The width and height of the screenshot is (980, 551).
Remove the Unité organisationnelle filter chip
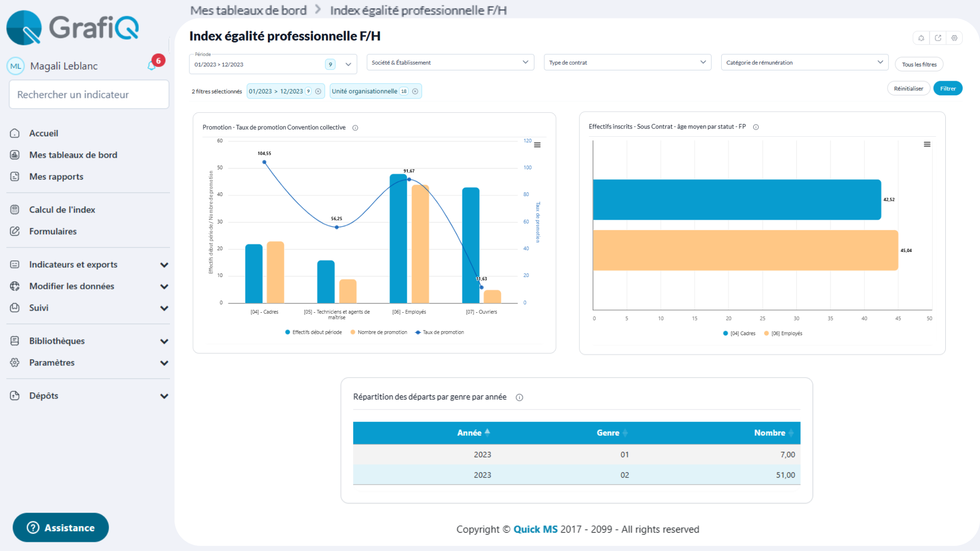coord(415,91)
